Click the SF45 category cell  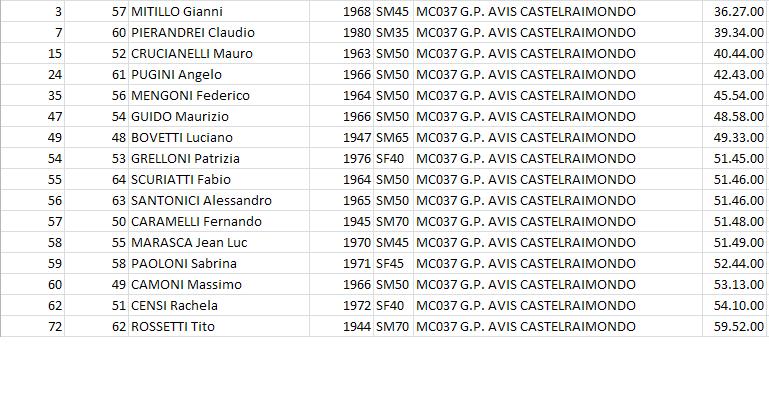tap(393, 264)
